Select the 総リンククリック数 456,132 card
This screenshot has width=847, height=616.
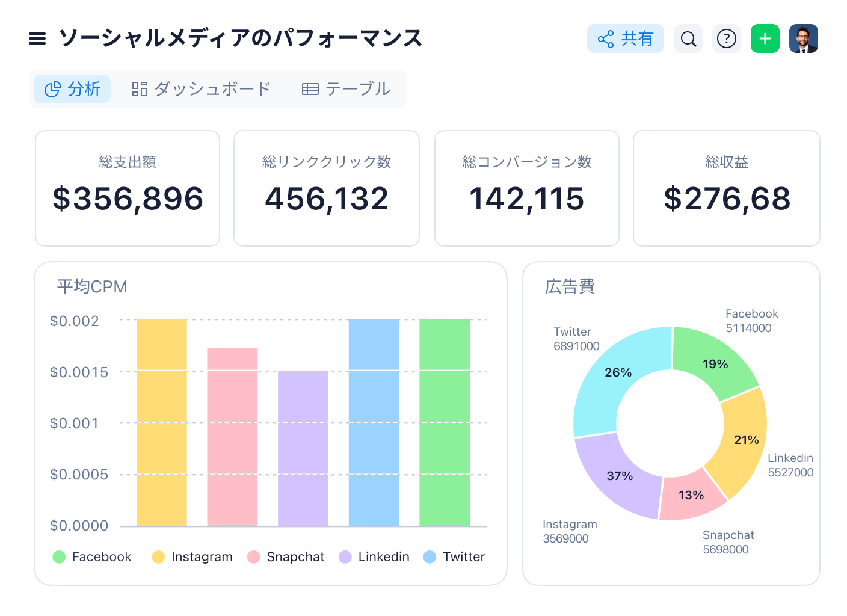point(327,188)
